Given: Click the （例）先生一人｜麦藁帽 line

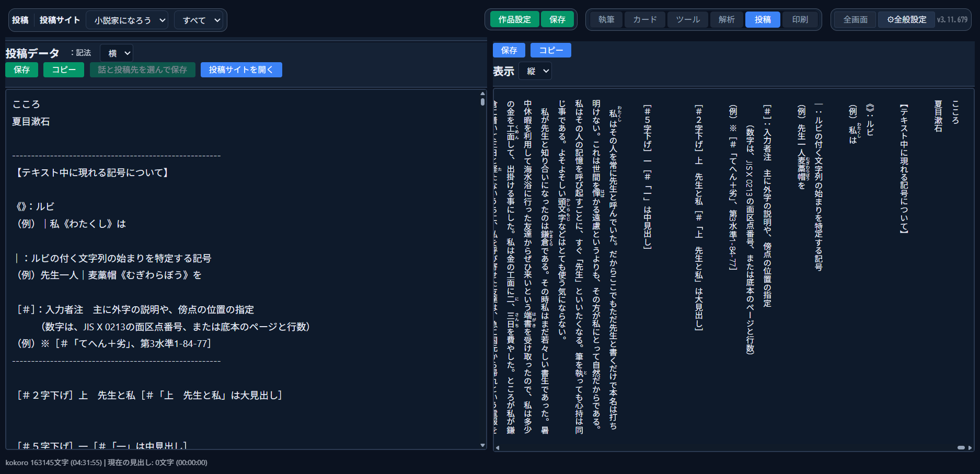Looking at the screenshot, I should click(x=109, y=275).
